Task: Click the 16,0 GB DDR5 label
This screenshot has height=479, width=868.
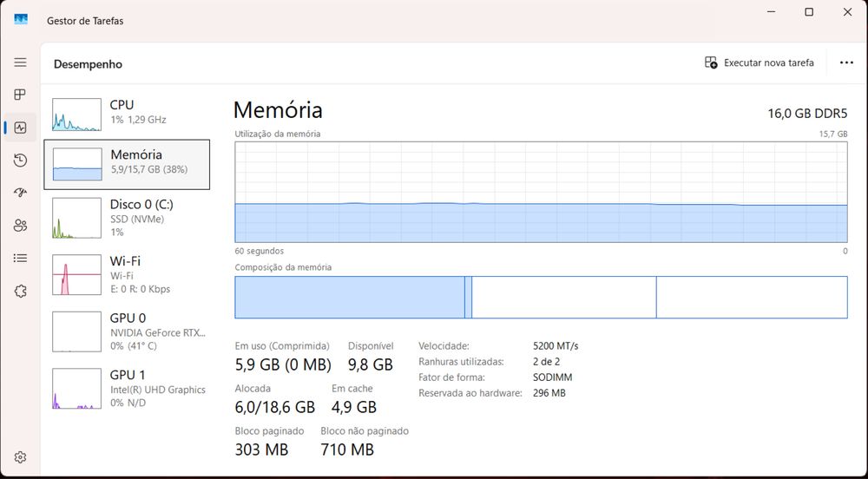Action: point(807,114)
